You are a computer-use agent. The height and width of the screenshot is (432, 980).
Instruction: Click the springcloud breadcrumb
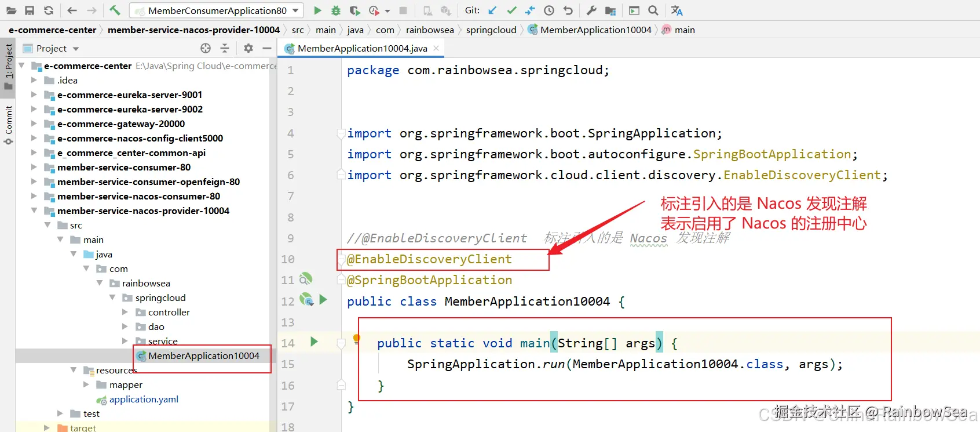491,30
